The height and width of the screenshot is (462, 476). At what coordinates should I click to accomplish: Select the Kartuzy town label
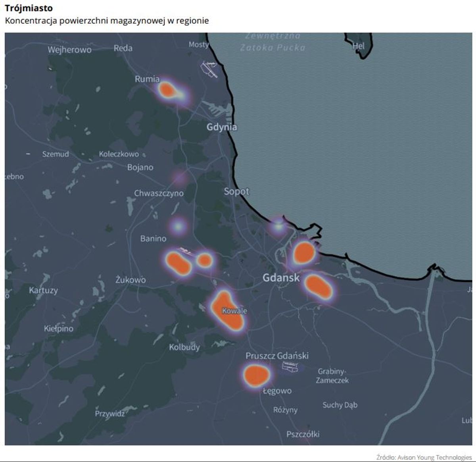point(43,290)
